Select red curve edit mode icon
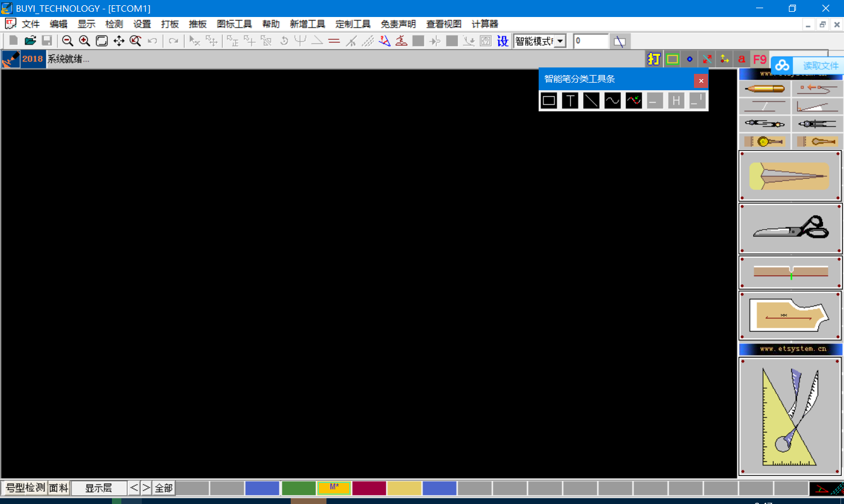The width and height of the screenshot is (844, 504). [x=634, y=101]
